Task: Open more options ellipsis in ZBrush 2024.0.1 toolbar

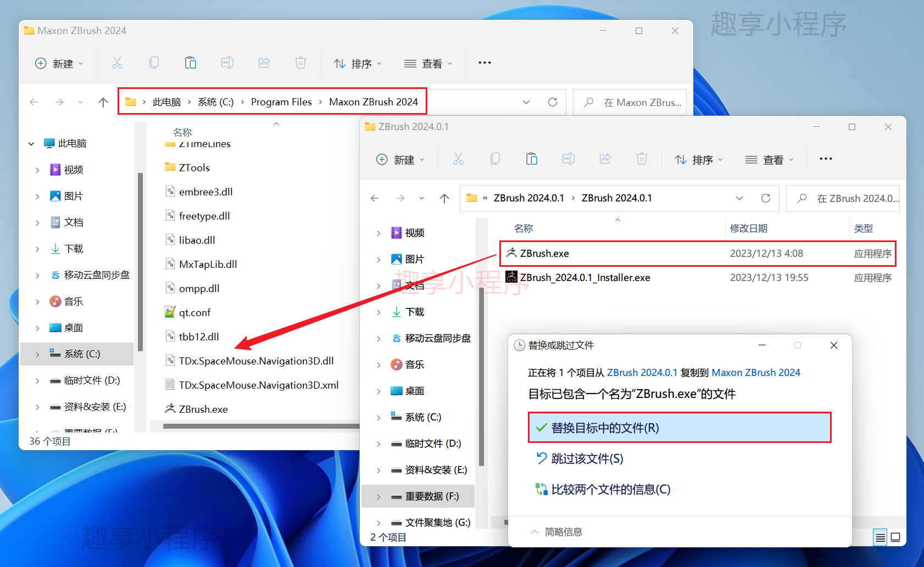Action: pos(826,159)
